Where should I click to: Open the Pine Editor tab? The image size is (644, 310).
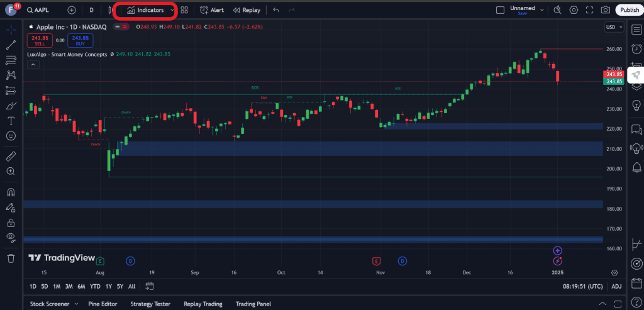(103, 304)
